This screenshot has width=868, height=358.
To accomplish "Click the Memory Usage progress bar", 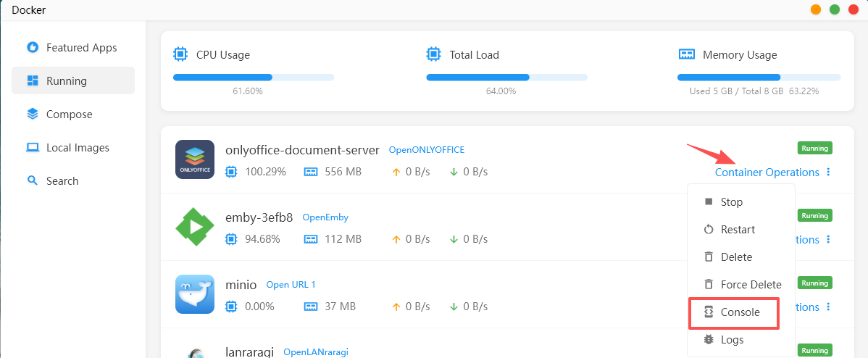I will [x=759, y=78].
